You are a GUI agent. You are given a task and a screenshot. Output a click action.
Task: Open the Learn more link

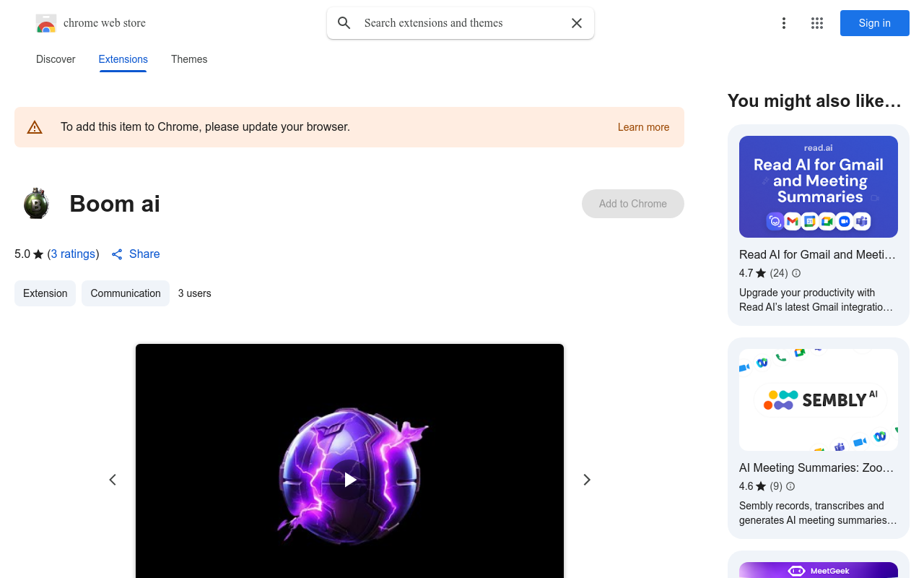pyautogui.click(x=643, y=127)
